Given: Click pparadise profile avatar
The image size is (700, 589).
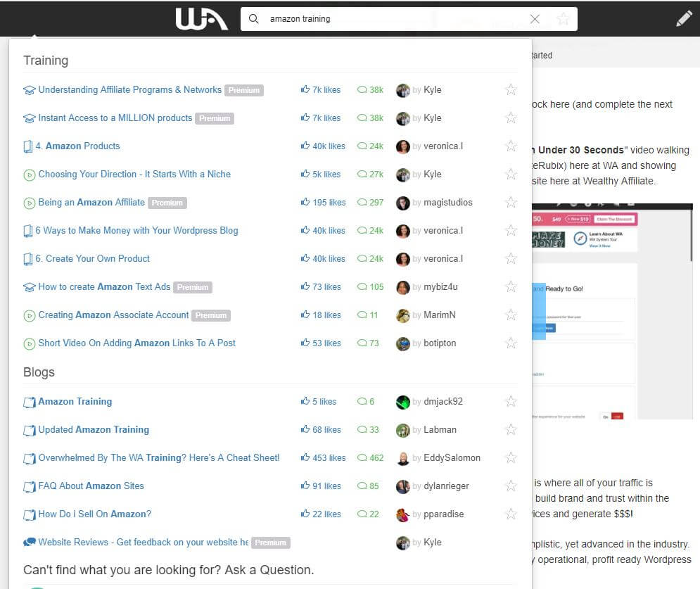Looking at the screenshot, I should 402,514.
